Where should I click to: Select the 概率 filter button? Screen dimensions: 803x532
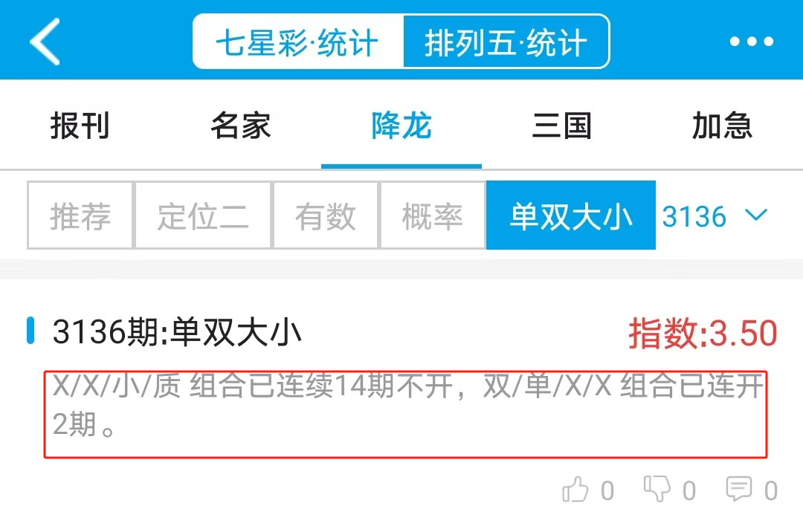pyautogui.click(x=433, y=215)
